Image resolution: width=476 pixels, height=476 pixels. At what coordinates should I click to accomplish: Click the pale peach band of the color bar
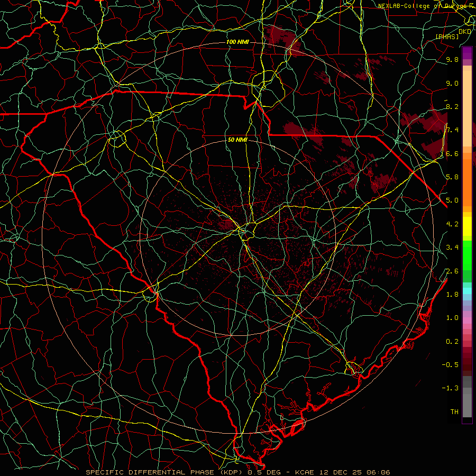[x=467, y=109]
